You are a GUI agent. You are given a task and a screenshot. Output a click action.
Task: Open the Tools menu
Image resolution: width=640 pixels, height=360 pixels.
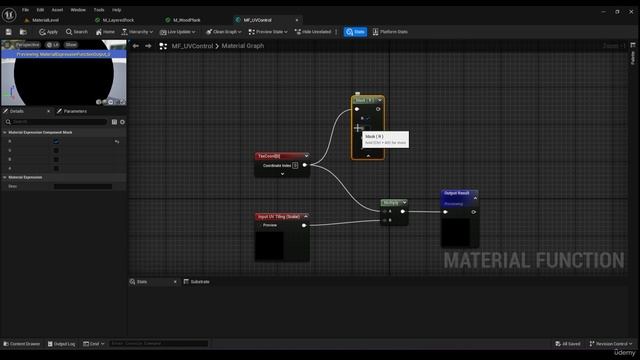point(99,10)
